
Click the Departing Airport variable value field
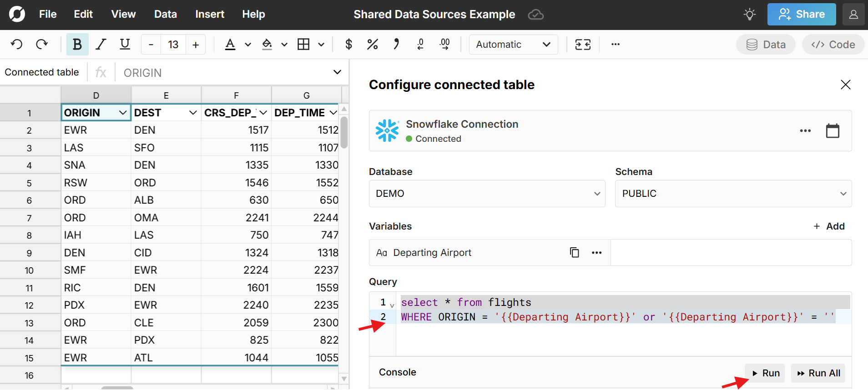731,253
